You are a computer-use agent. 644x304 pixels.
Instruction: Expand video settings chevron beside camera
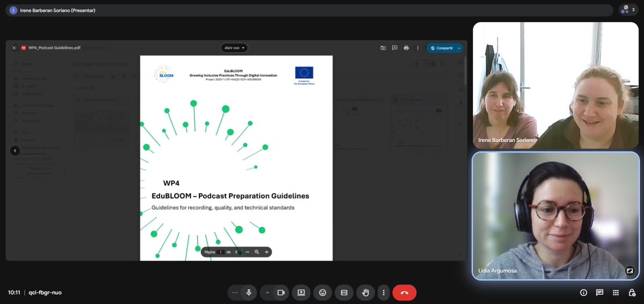267,292
